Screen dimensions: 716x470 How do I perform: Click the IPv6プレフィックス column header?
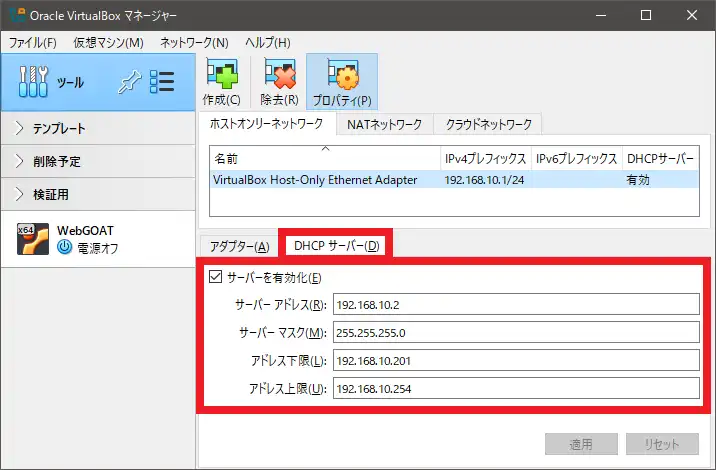click(577, 158)
